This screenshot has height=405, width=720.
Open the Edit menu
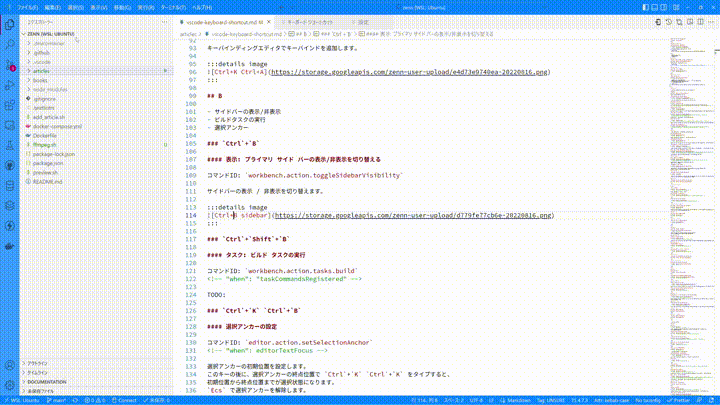coord(52,7)
